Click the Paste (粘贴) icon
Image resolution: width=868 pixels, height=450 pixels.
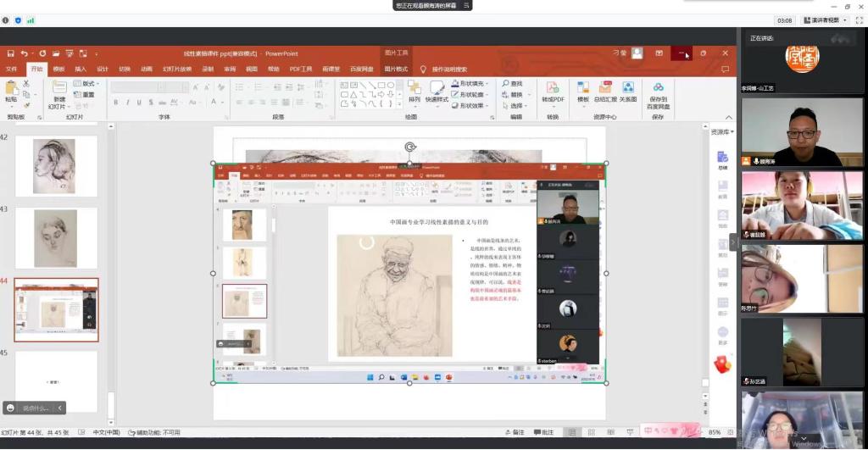(11, 89)
